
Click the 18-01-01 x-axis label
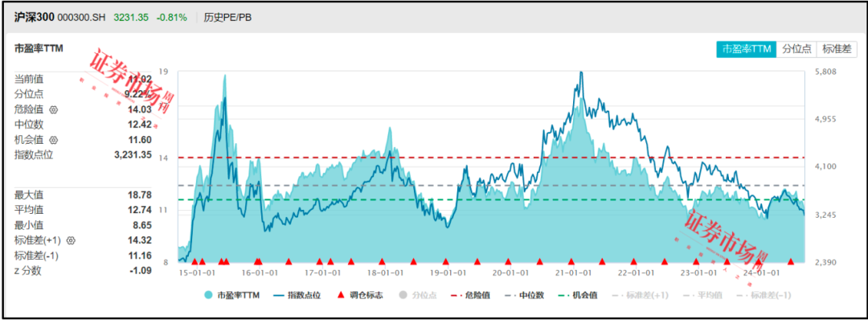tap(385, 273)
